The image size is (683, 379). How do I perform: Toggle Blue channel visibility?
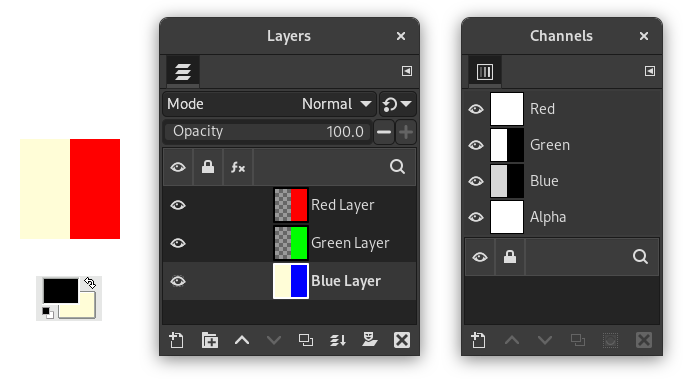click(476, 181)
